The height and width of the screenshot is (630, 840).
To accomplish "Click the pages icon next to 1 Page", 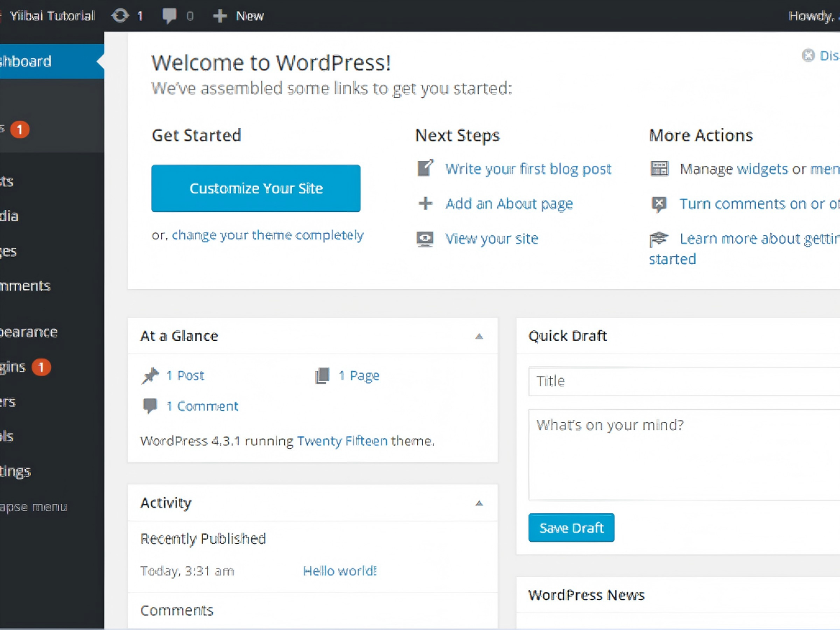I will tap(322, 376).
